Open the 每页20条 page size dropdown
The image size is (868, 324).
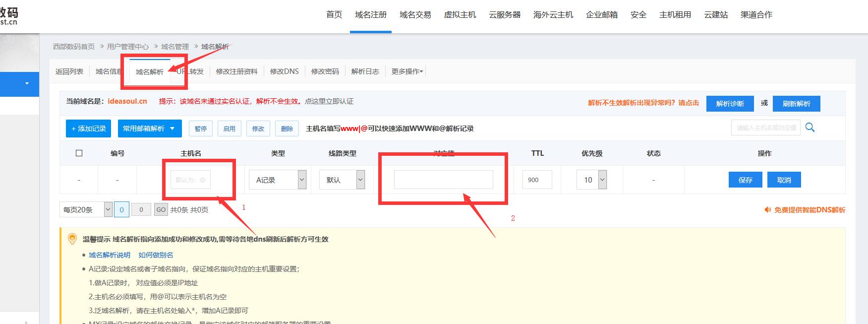[86, 209]
